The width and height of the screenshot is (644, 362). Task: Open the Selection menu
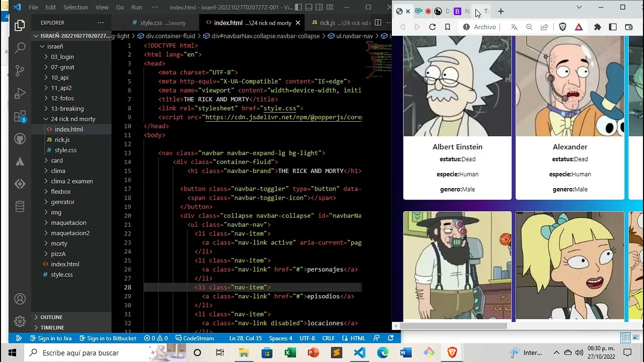75,8
